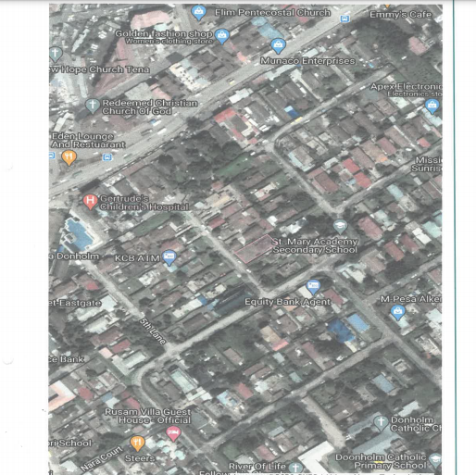Select the Redeemed Christian Church pin
476x475 pixels.
tap(93, 106)
